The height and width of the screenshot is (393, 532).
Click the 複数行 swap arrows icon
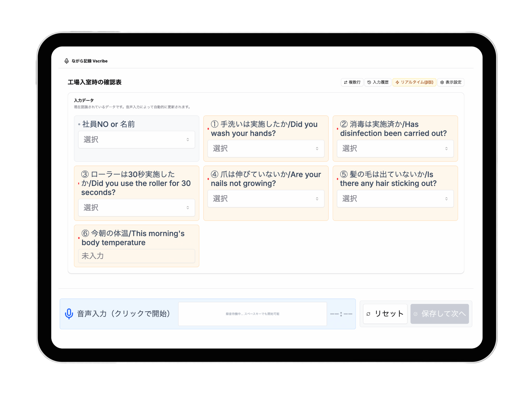click(x=345, y=82)
